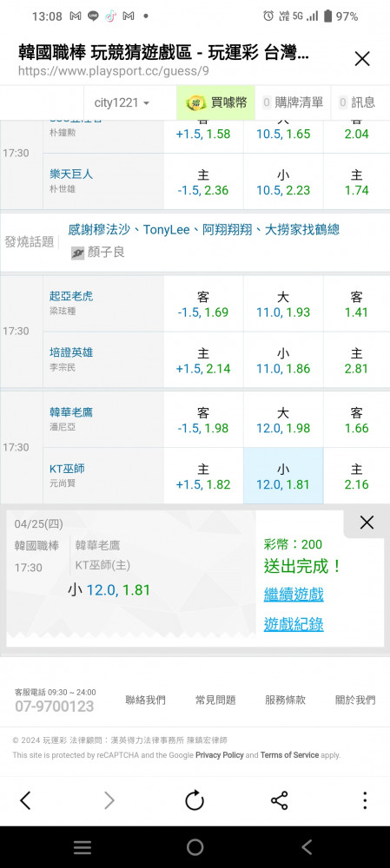This screenshot has height=868, width=390.
Task: Select 培證英雄 主 2.81 moneyline cell
Action: click(x=356, y=360)
